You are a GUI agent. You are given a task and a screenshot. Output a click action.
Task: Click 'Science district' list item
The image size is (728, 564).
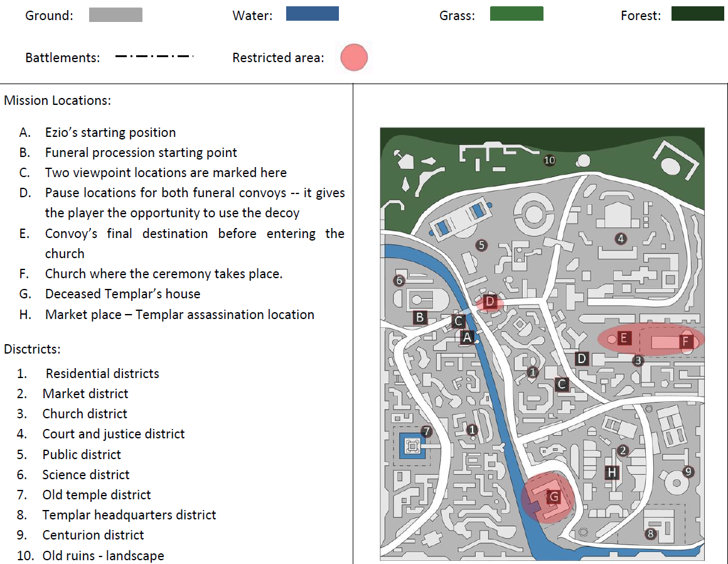pos(86,474)
